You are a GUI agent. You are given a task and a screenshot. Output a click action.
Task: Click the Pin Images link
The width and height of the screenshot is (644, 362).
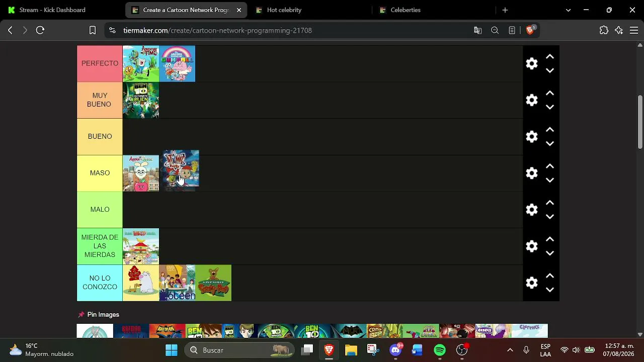(103, 315)
